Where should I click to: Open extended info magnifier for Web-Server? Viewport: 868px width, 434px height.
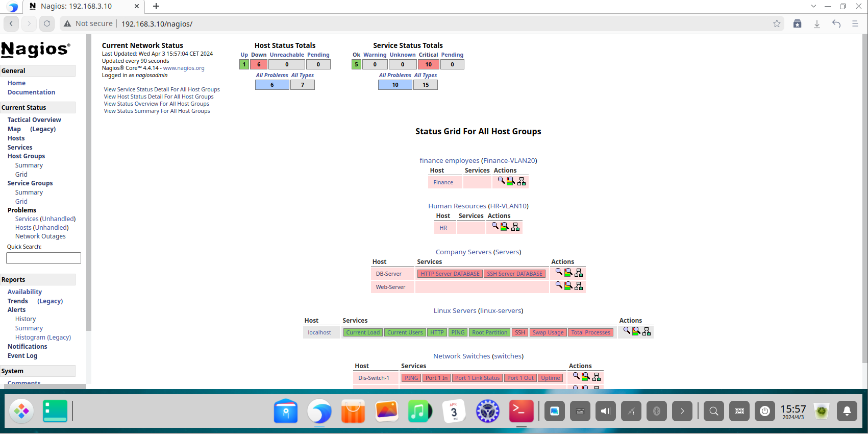click(x=559, y=285)
